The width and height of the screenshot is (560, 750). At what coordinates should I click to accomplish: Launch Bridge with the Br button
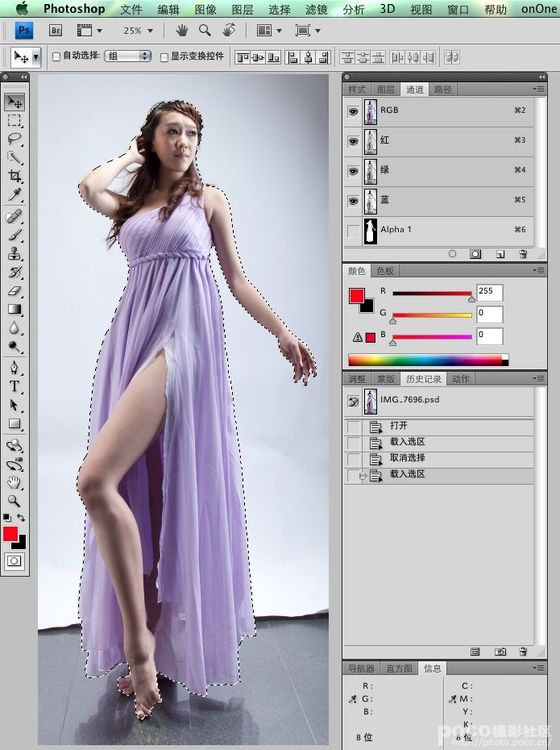click(56, 31)
